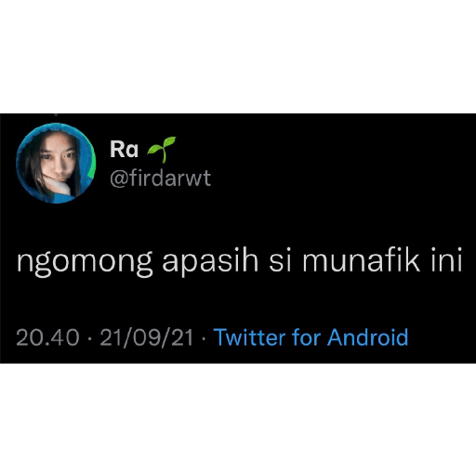This screenshot has width=476, height=476.
Task: Click the white margin below the tweet card
Action: [x=238, y=419]
